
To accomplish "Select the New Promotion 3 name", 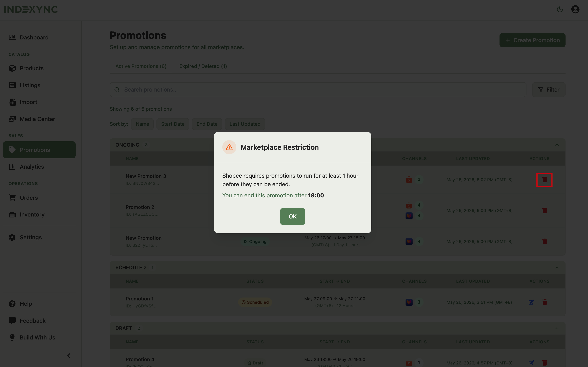I will pos(146,176).
